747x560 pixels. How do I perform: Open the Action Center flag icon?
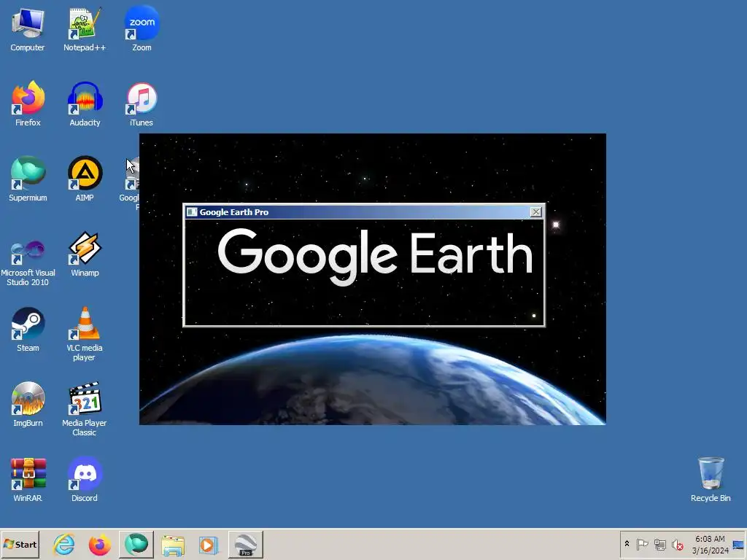[642, 544]
